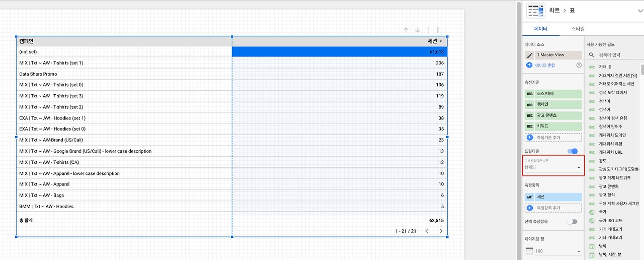The image size is (644, 260).
Task: Click the help question mark next to 데이터 혼합
Action: [x=579, y=65]
